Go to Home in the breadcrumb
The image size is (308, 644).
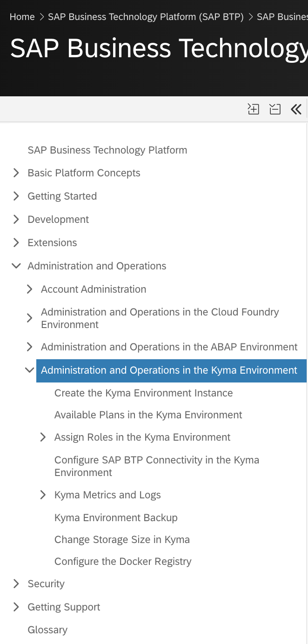click(x=22, y=17)
